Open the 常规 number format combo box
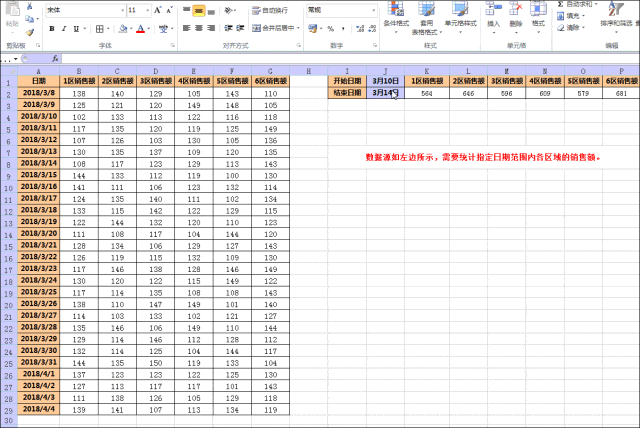This screenshot has width=640, height=428. point(341,10)
